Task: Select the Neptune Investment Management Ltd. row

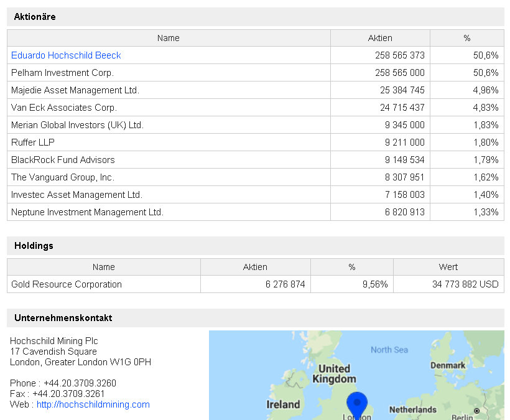Action: pyautogui.click(x=87, y=212)
